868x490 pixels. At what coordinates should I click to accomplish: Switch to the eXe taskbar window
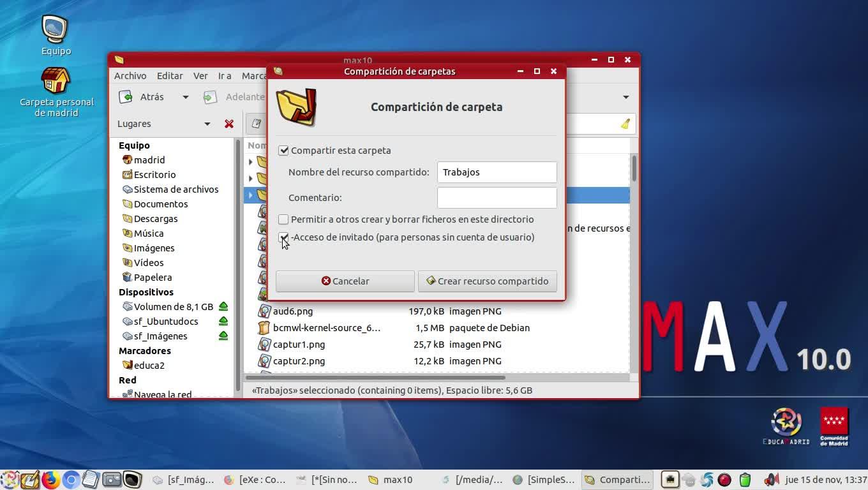255,480
